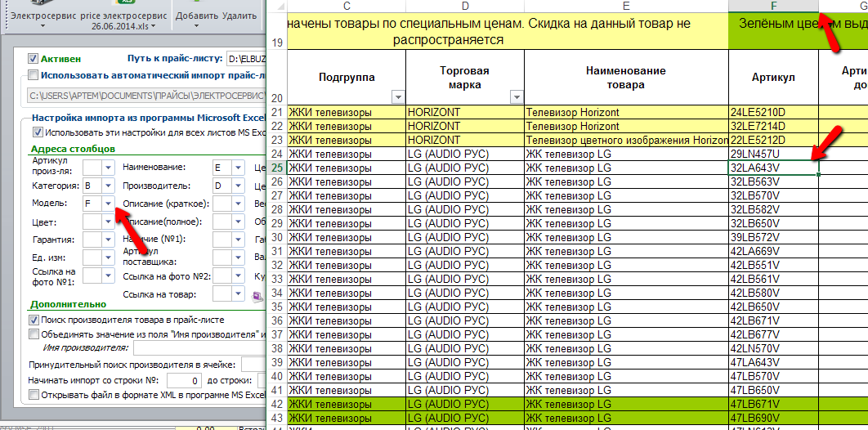Open the Артикул поставщика column dropdown

tap(238, 258)
